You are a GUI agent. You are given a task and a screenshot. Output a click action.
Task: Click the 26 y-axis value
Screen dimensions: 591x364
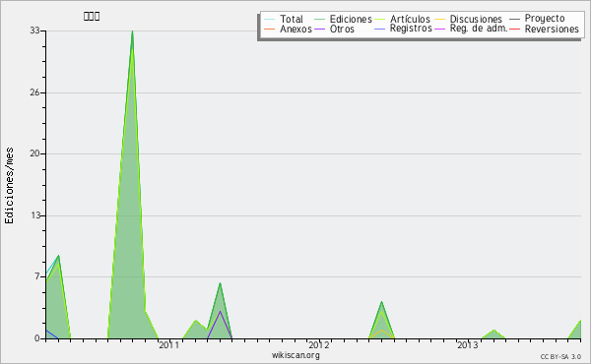coord(35,92)
